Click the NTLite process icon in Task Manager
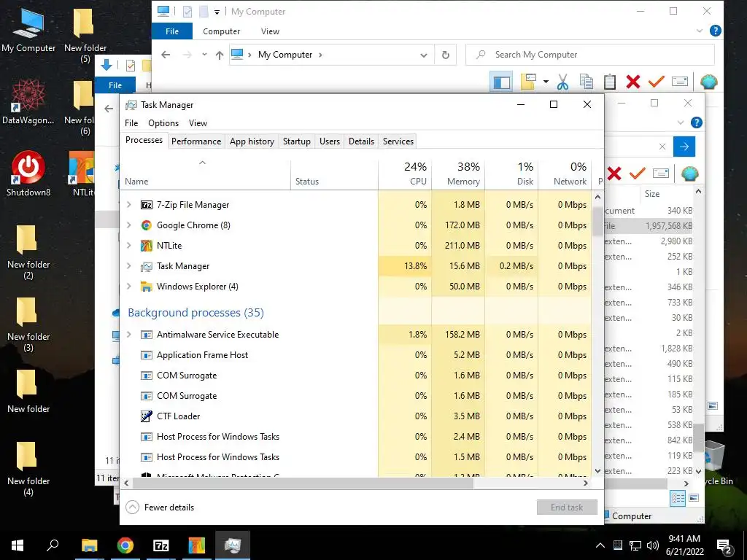Viewport: 747px width, 560px height. pos(146,246)
